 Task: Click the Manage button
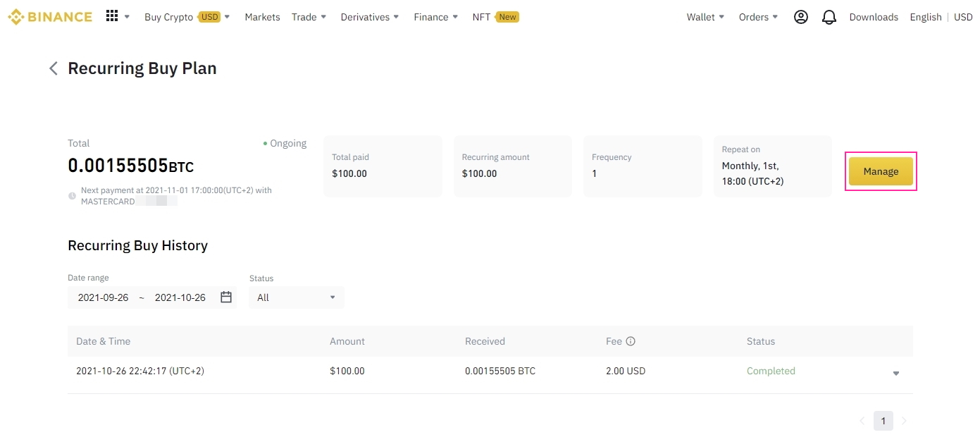click(881, 171)
